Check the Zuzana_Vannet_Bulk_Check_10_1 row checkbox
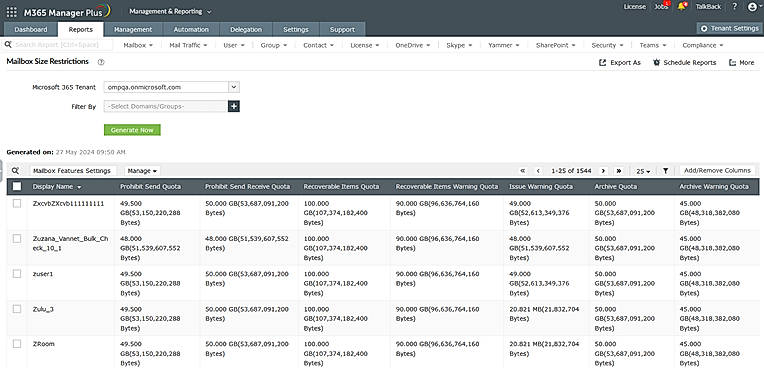Image resolution: width=764 pixels, height=368 pixels. 17,239
